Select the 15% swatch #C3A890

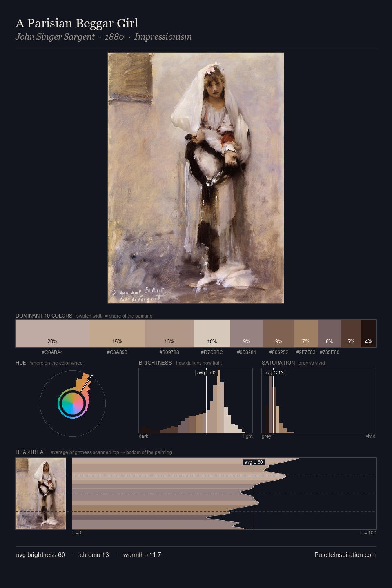(117, 334)
